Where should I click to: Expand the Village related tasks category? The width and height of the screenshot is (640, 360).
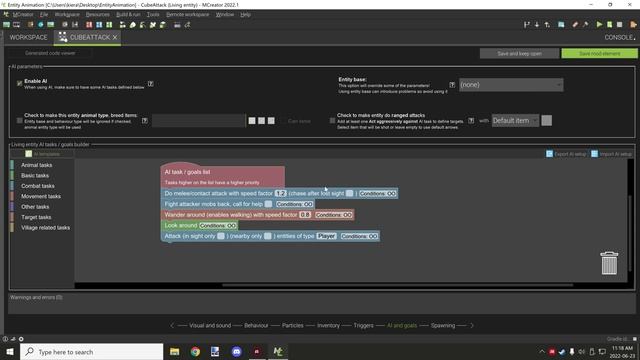pyautogui.click(x=45, y=228)
